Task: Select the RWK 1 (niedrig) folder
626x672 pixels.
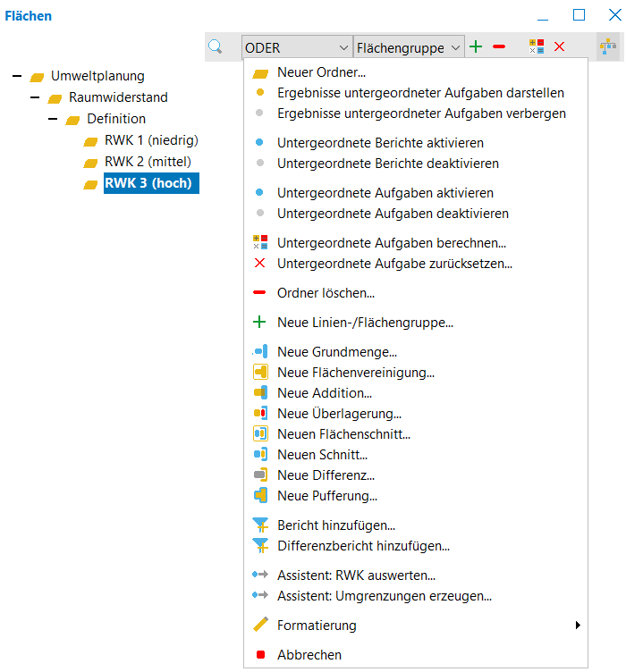Action: [151, 140]
